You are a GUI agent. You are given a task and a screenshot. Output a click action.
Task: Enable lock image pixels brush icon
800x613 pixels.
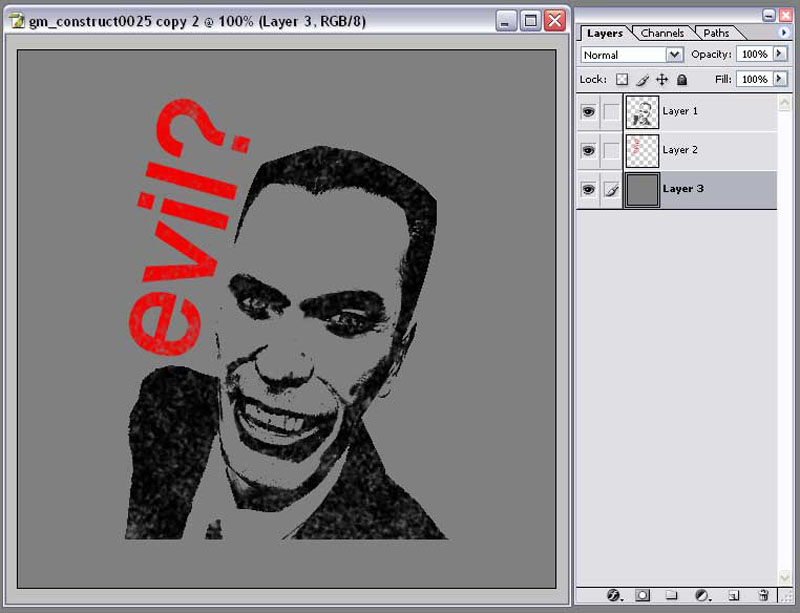pos(643,79)
